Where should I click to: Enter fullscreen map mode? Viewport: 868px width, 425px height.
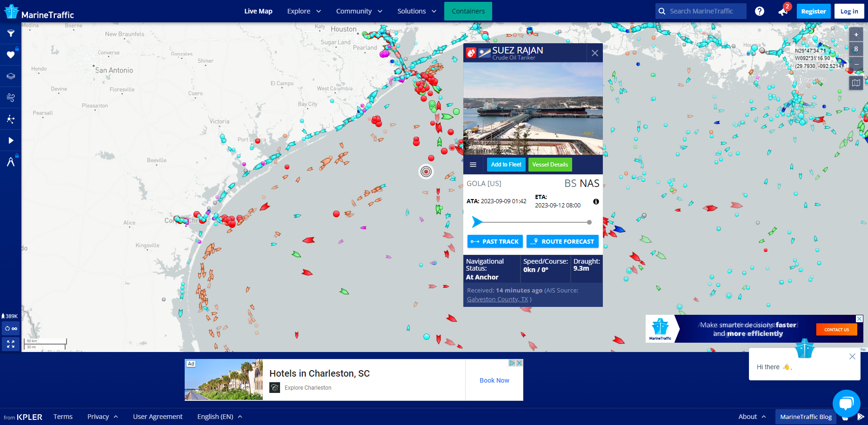[11, 344]
